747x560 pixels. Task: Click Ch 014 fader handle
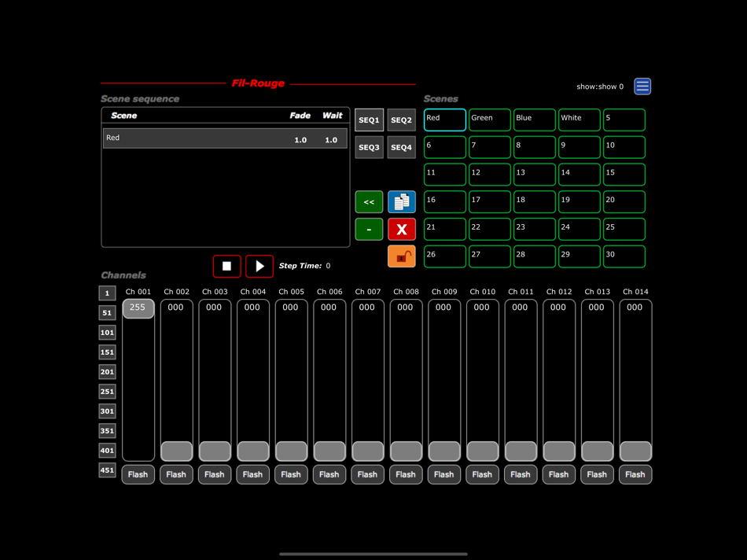[x=635, y=451]
